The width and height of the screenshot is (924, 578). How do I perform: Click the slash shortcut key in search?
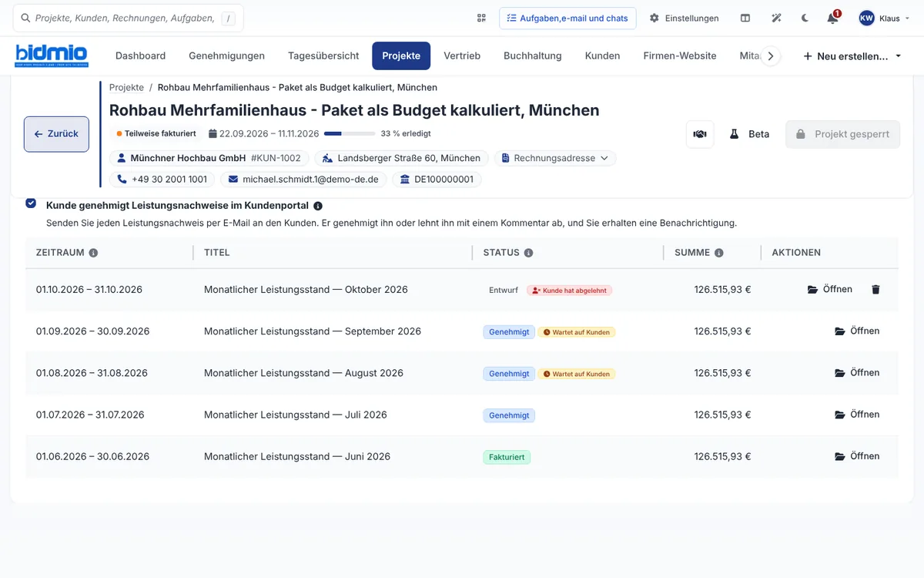[x=228, y=18]
